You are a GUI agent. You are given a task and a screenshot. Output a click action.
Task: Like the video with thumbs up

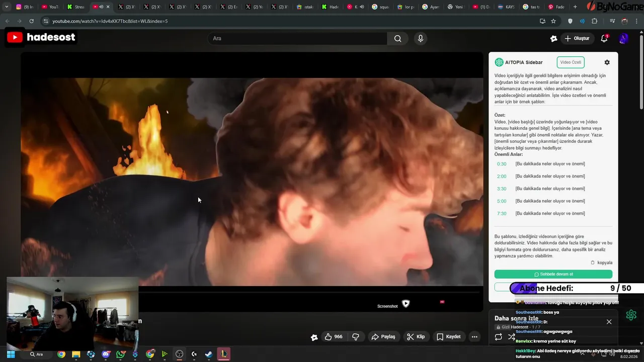point(334,337)
